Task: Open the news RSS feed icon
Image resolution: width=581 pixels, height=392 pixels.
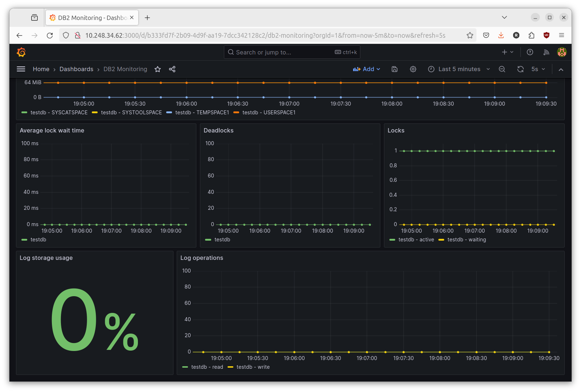Action: [x=546, y=52]
